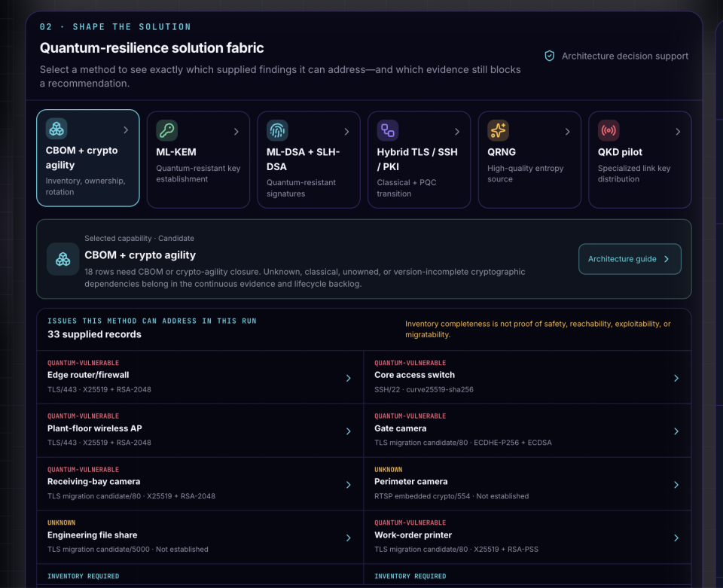
Task: Open Plant-floor wireless AP record
Action: pos(200,431)
